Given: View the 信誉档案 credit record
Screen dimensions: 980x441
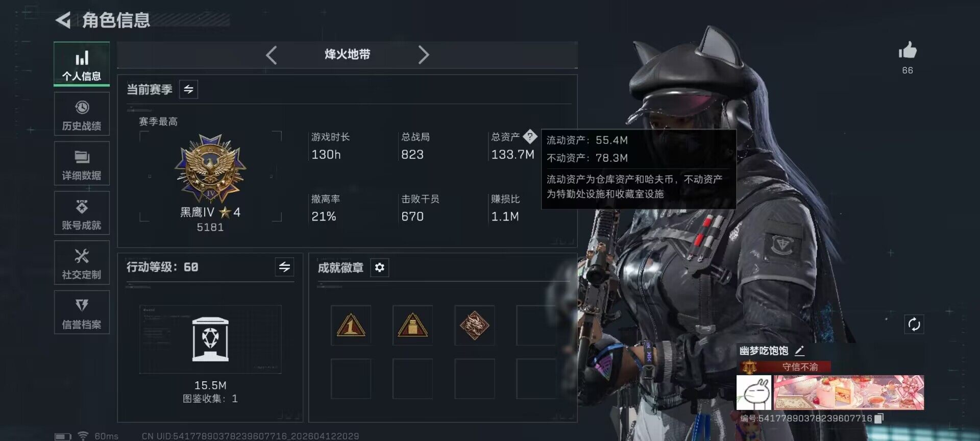Looking at the screenshot, I should (x=82, y=312).
